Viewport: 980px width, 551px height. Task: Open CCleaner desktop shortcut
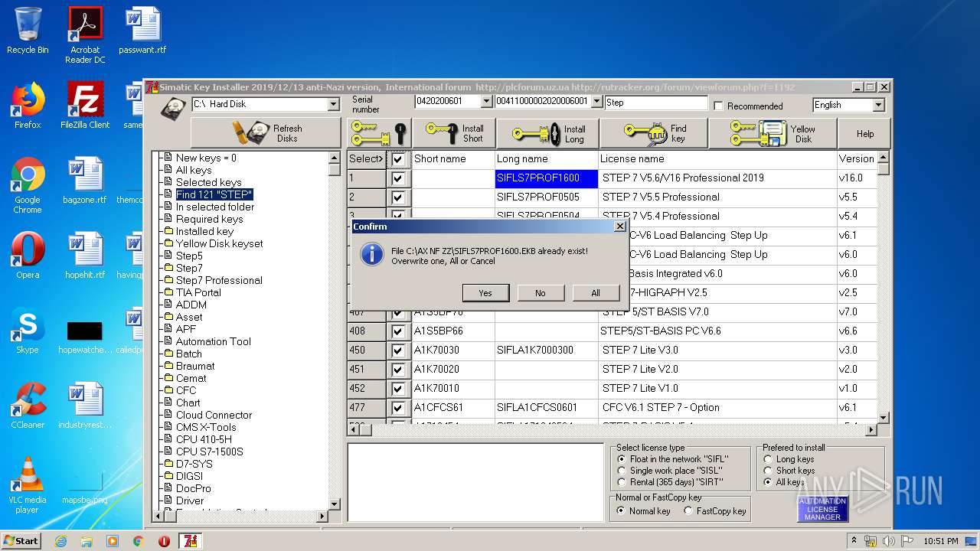click(x=28, y=406)
